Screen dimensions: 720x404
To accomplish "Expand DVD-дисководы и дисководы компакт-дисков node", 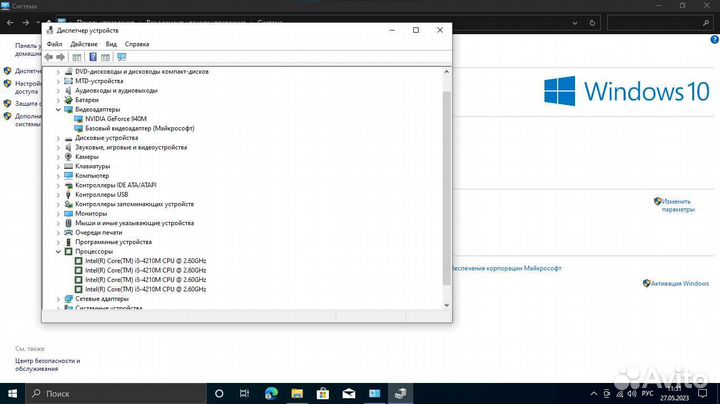I will pos(58,72).
